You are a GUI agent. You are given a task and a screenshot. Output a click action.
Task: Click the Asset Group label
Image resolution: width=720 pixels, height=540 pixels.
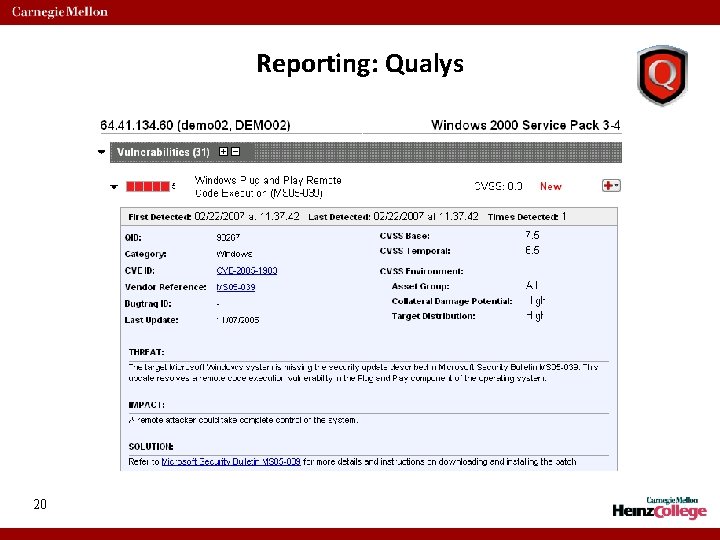pos(420,286)
